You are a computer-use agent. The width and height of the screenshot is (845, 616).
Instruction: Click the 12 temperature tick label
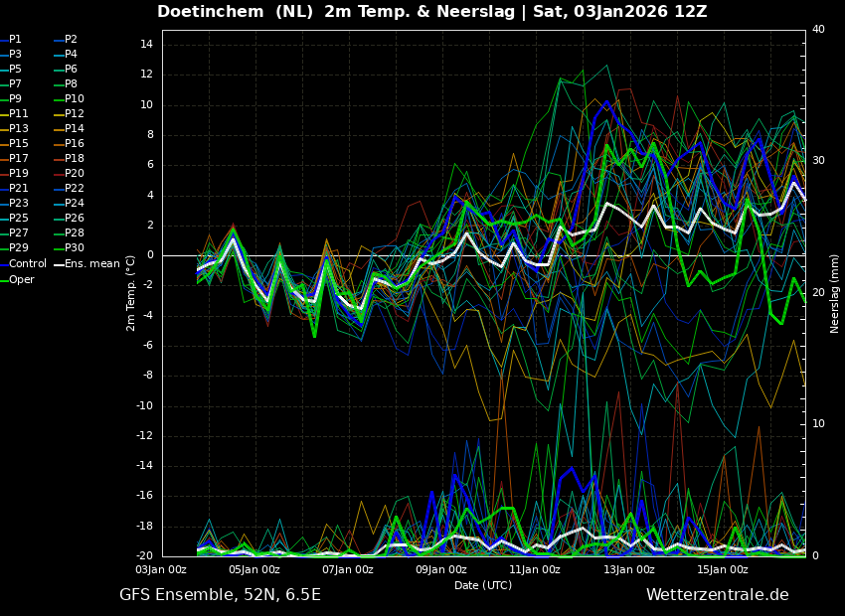[146, 75]
